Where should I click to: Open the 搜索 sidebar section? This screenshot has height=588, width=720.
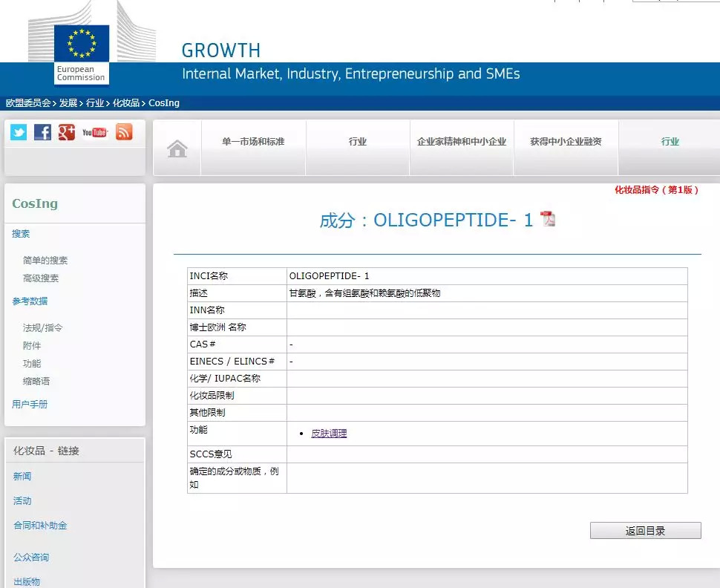point(21,234)
